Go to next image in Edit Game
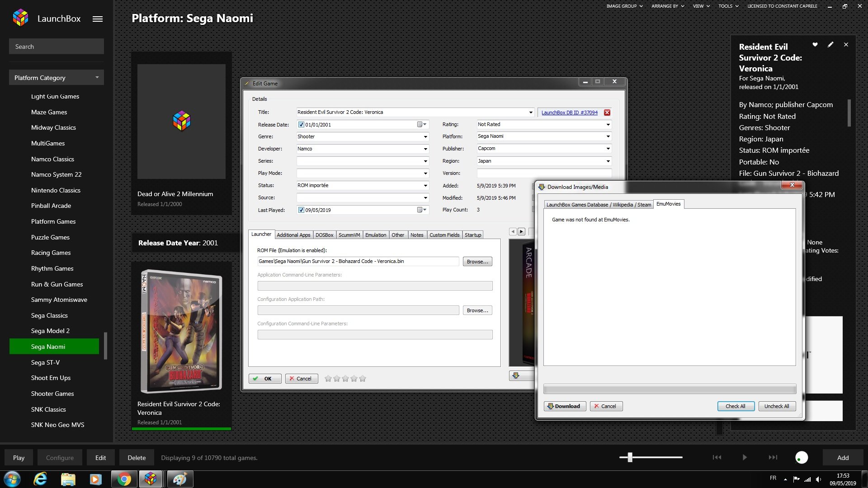Viewport: 868px width, 488px height. click(x=521, y=231)
